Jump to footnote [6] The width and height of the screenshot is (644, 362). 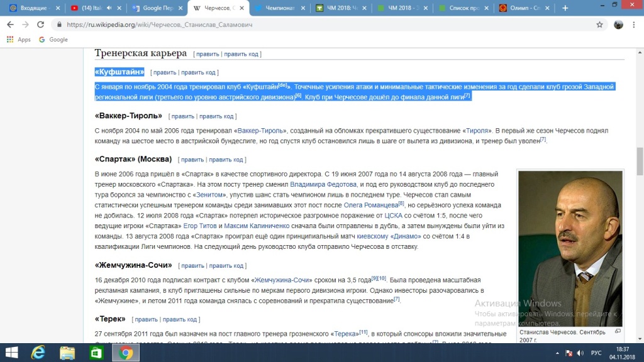(299, 96)
